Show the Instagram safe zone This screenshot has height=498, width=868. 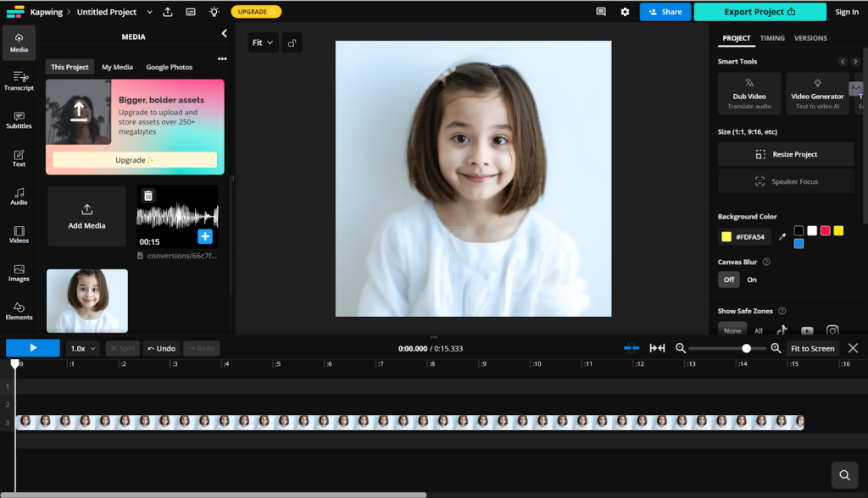point(832,330)
